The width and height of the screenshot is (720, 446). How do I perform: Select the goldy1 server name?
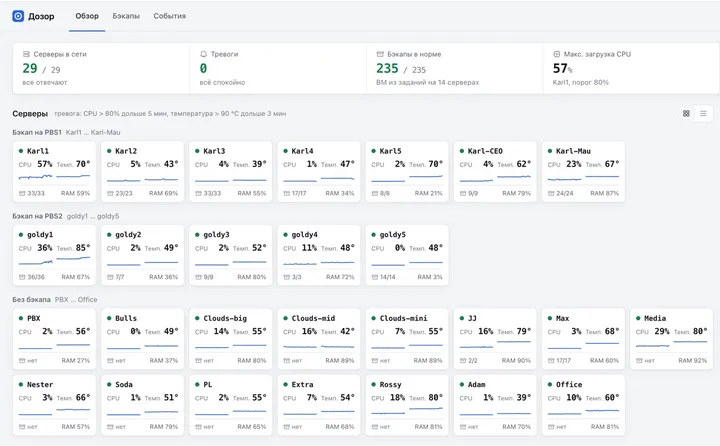(x=40, y=235)
